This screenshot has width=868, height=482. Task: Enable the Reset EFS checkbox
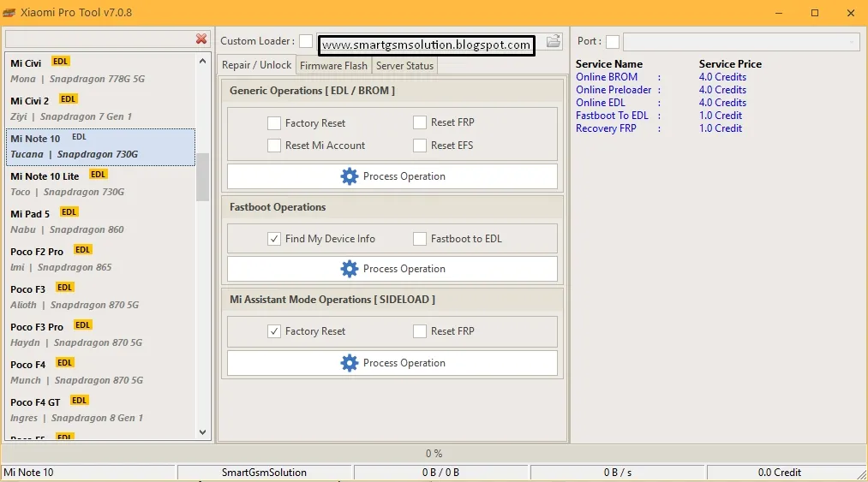click(420, 146)
